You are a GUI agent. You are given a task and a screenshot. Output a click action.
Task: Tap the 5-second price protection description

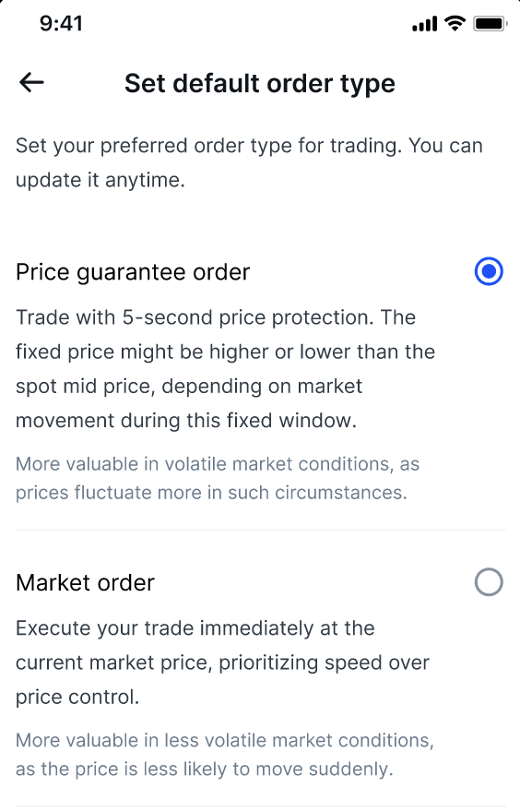pos(226,369)
